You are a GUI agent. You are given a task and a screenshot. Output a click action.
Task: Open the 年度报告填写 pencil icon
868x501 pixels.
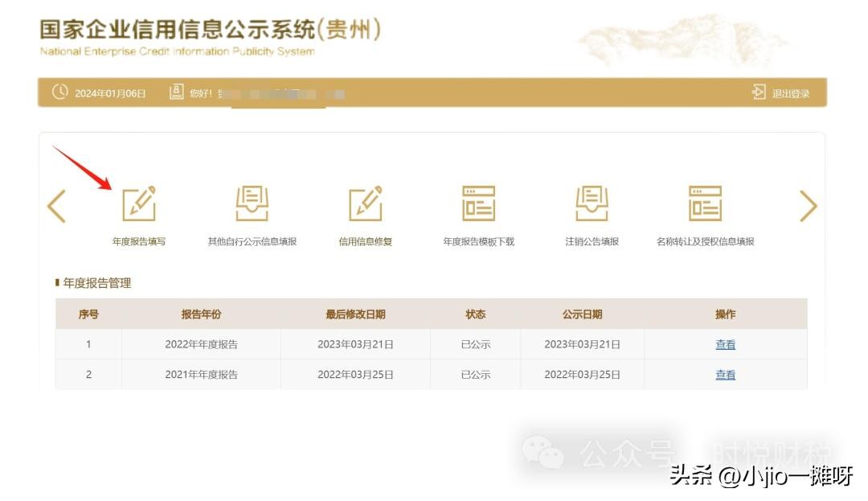tap(139, 203)
